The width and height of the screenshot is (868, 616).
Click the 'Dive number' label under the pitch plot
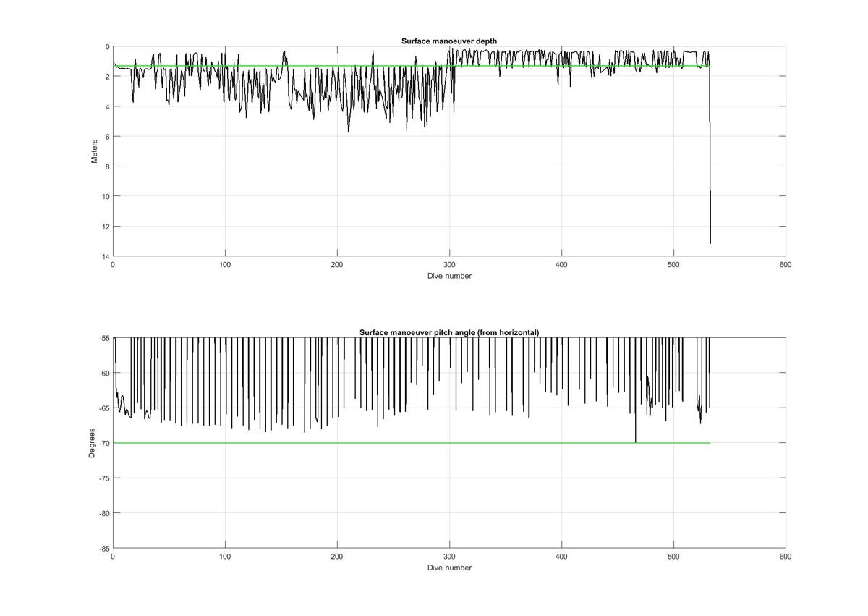[x=449, y=568]
